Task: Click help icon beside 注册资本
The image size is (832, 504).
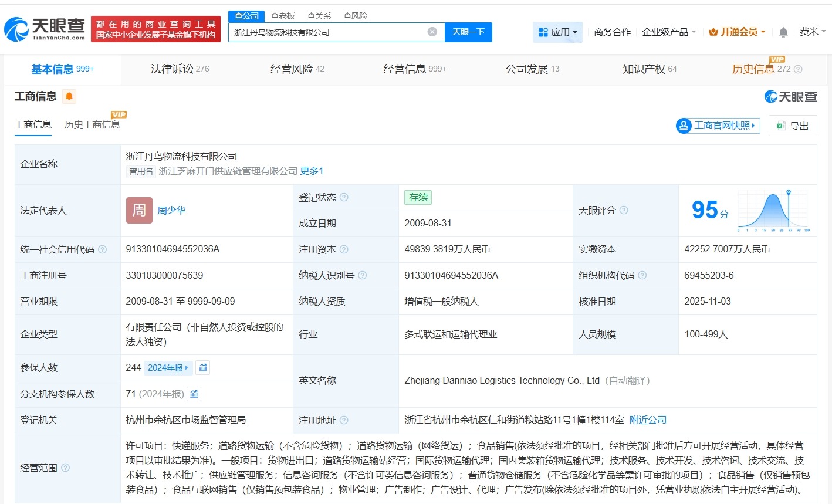Action: [x=344, y=249]
